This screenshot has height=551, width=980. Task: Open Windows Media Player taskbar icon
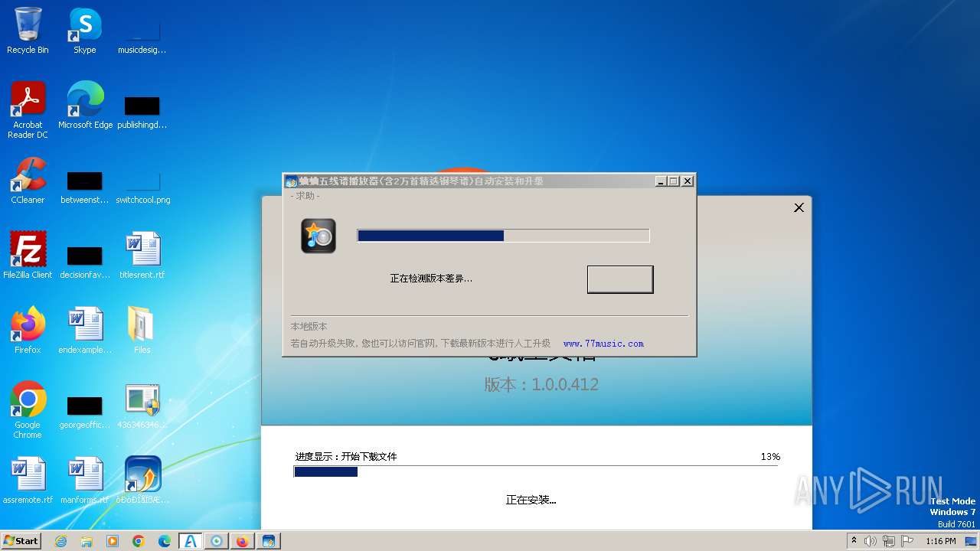click(x=113, y=541)
